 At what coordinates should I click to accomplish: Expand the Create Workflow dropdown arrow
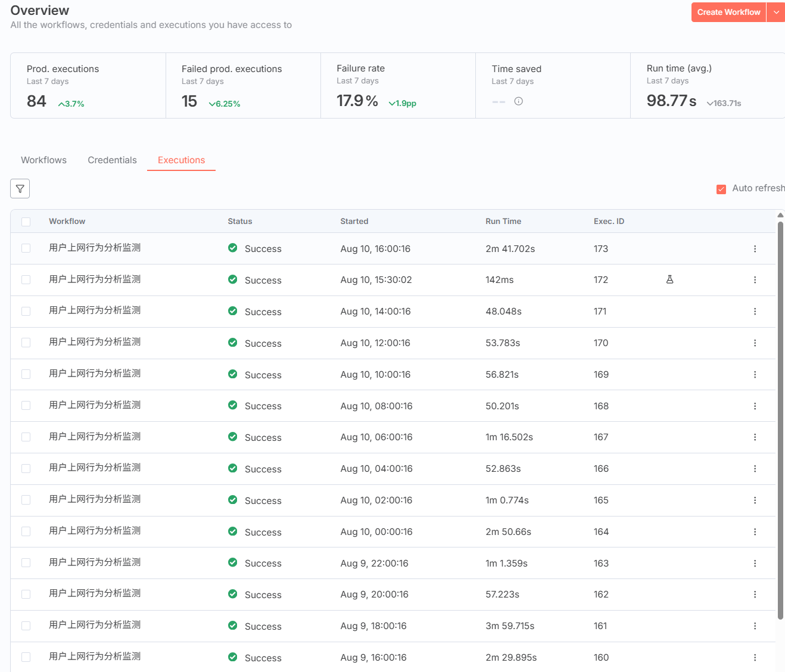tap(776, 13)
